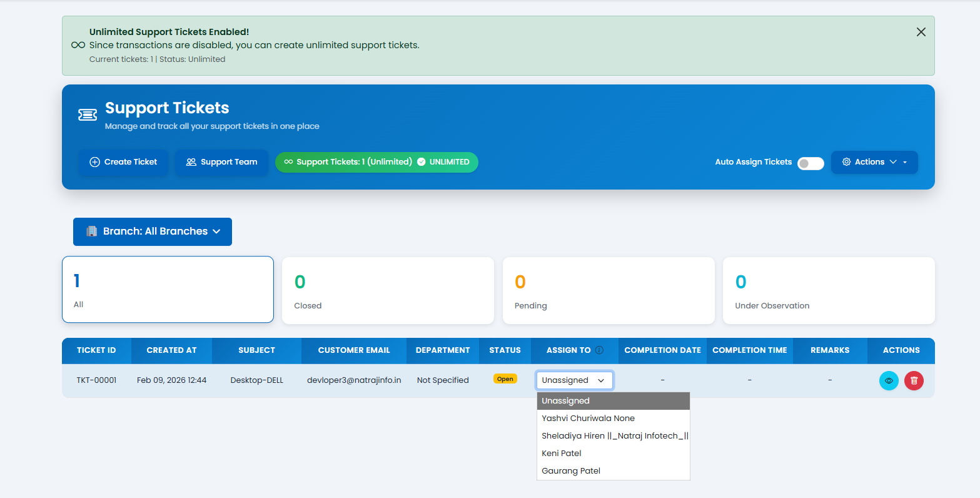The height and width of the screenshot is (498, 980).
Task: Click the yellow Open status badge
Action: coord(505,379)
